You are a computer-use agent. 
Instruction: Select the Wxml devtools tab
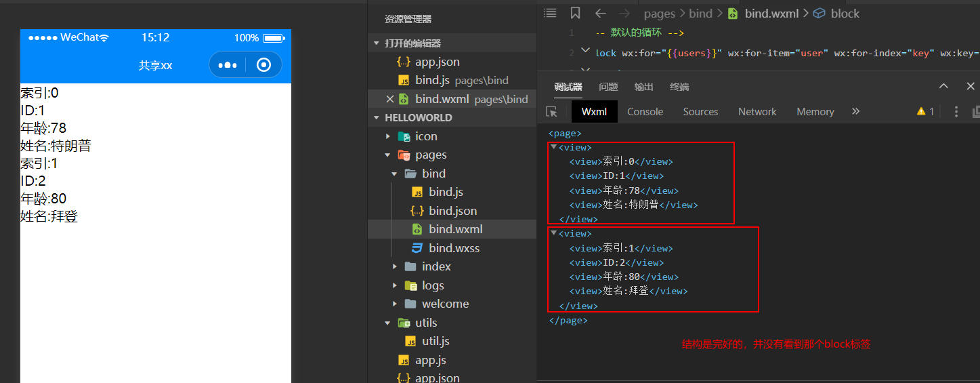coord(595,111)
